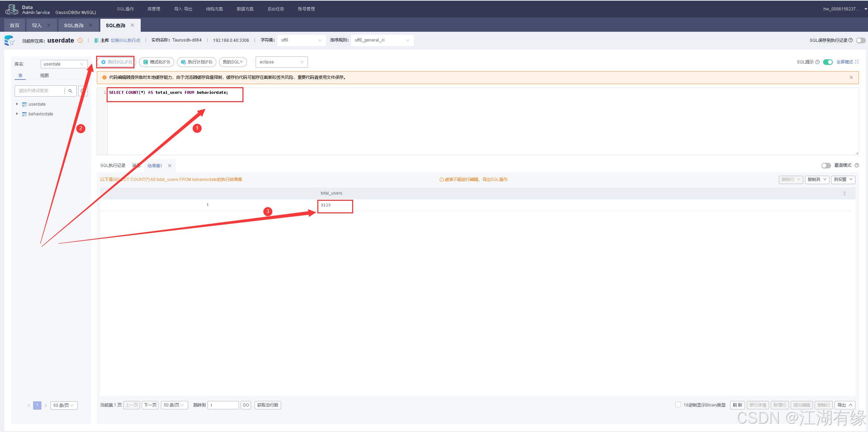Check 16进制显示Binary类型 checkbox

click(678, 404)
